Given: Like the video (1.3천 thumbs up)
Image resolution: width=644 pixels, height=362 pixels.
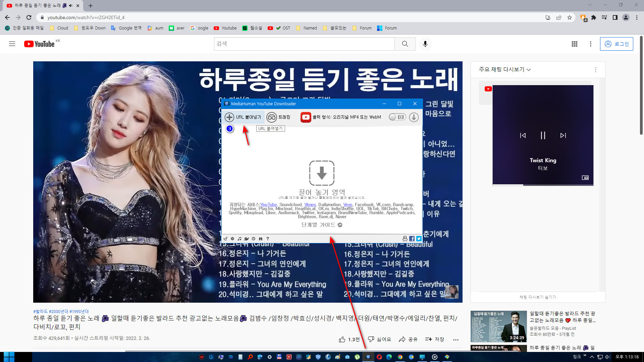Looking at the screenshot, I should tap(349, 340).
